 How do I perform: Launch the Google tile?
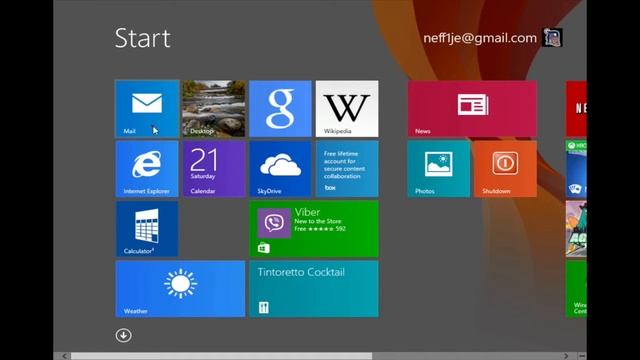click(x=280, y=109)
